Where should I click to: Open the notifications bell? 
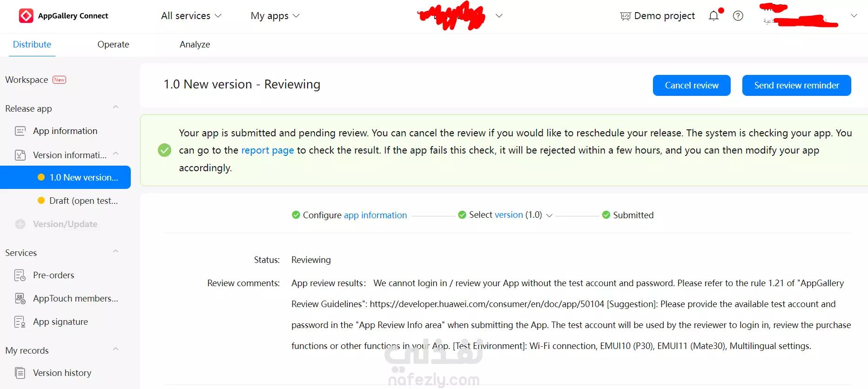[x=713, y=16]
